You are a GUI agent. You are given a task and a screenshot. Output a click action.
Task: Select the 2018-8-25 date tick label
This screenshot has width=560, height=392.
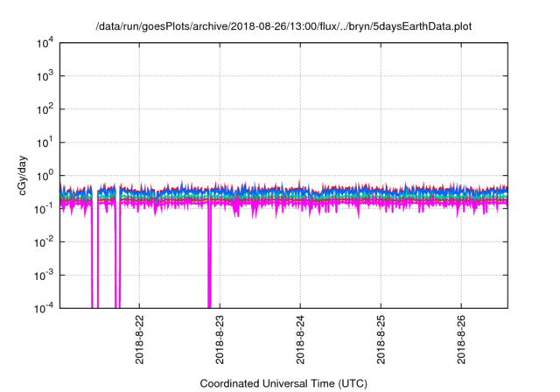pyautogui.click(x=381, y=339)
